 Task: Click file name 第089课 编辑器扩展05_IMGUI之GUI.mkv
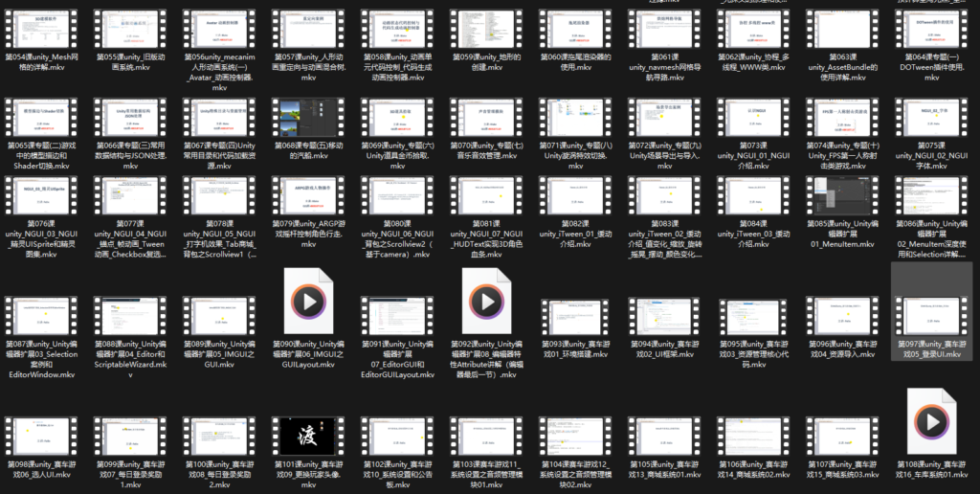219,354
